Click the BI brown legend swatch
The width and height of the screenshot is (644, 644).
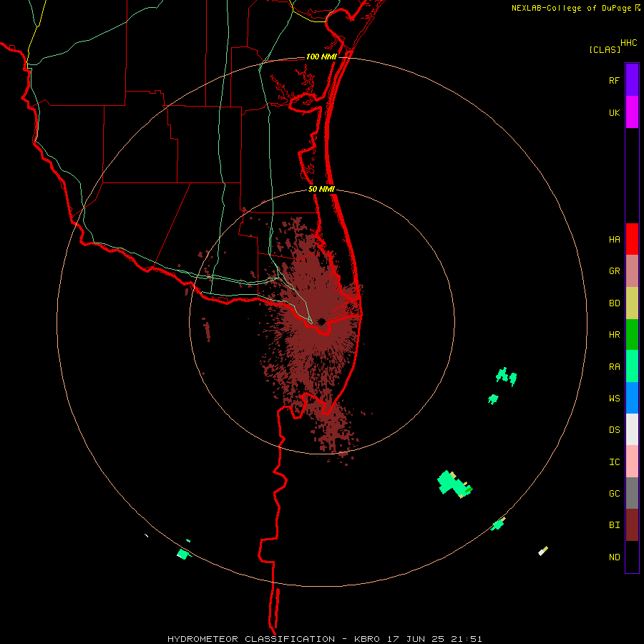coord(632,525)
